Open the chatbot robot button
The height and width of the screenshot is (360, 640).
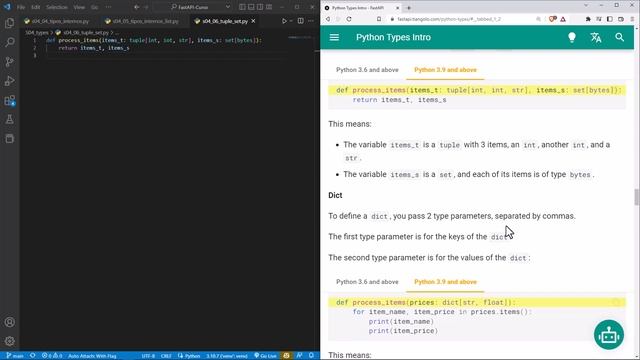tap(609, 335)
